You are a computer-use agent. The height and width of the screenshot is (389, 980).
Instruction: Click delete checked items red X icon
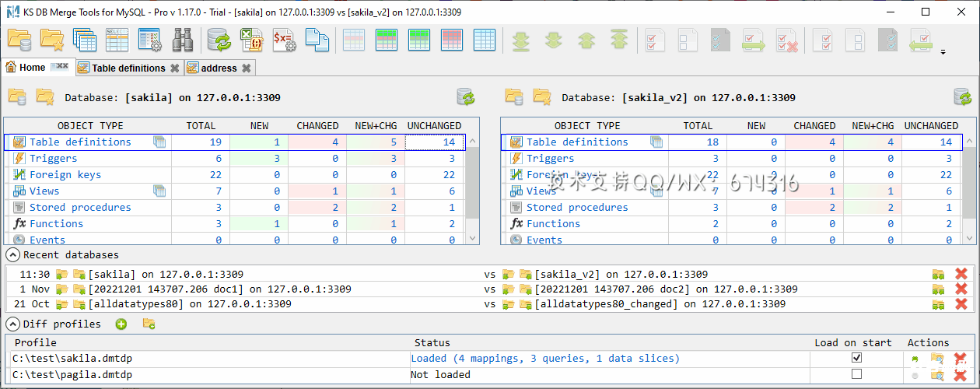787,39
